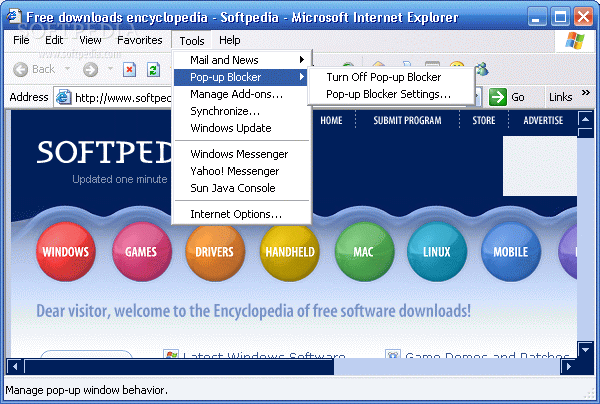Image resolution: width=600 pixels, height=404 pixels.
Task: Click the Links toolbar label
Action: click(x=561, y=97)
